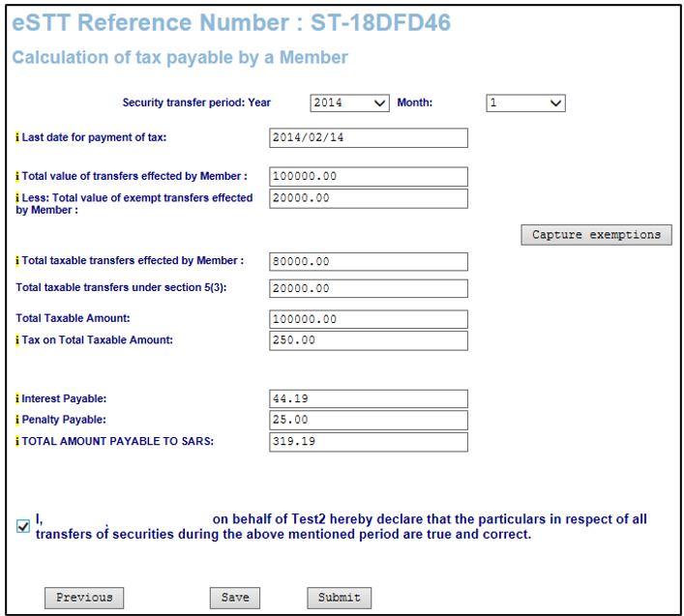Select the Total taxable transfers field 80000.00

pyautogui.click(x=369, y=261)
